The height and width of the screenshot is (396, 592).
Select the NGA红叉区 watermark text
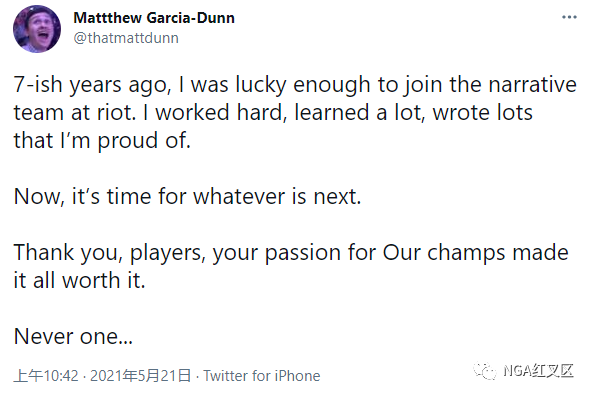tap(538, 371)
